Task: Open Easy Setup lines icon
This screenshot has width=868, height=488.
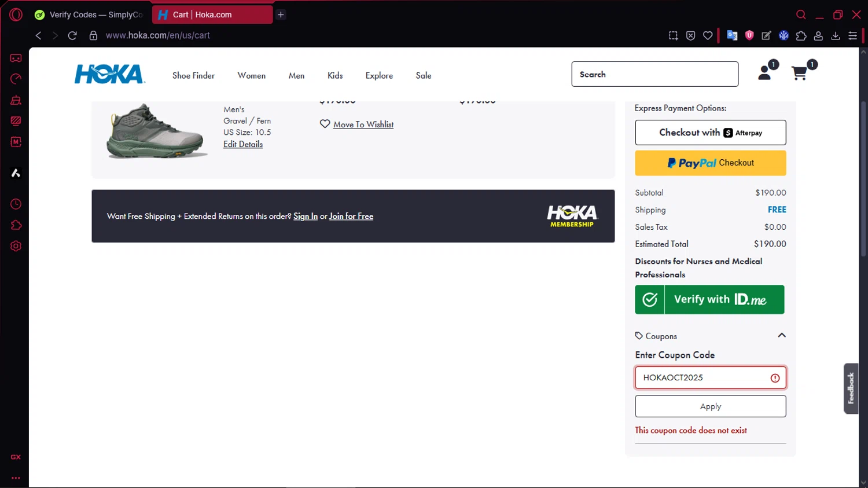Action: (853, 35)
